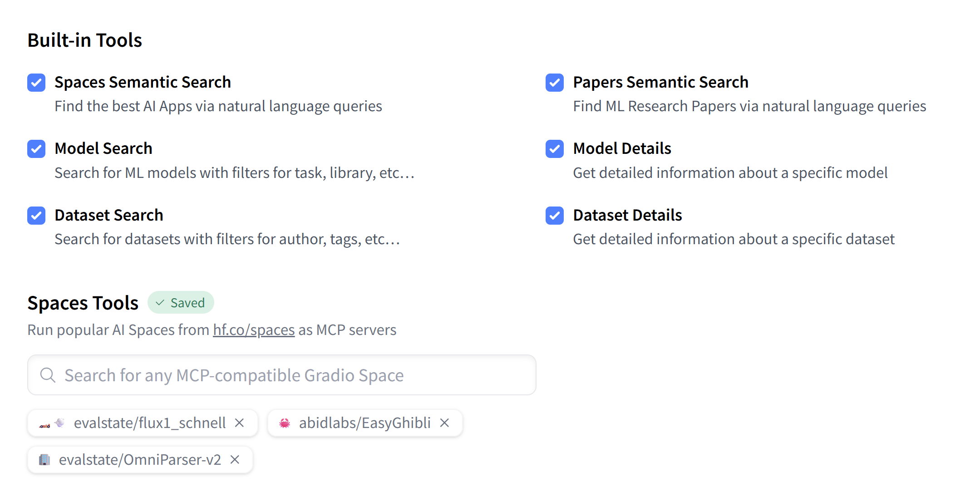
Task: Toggle the Model Search checkbox
Action: pyautogui.click(x=36, y=149)
